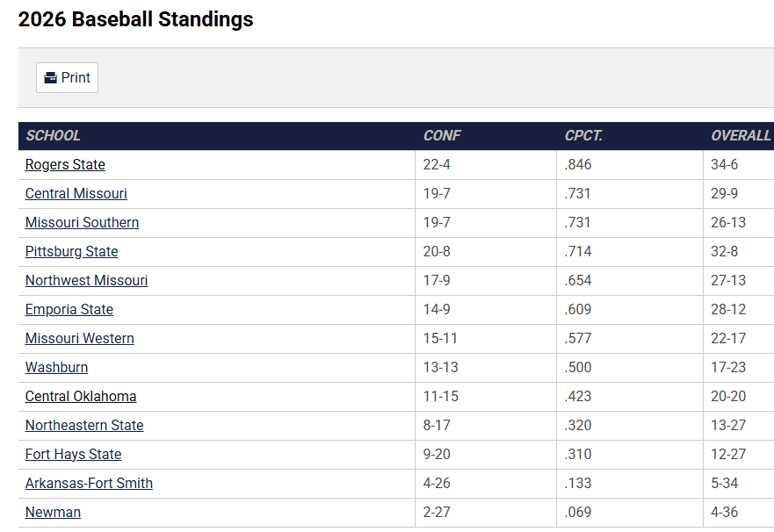Click the printer icon

[x=51, y=77]
